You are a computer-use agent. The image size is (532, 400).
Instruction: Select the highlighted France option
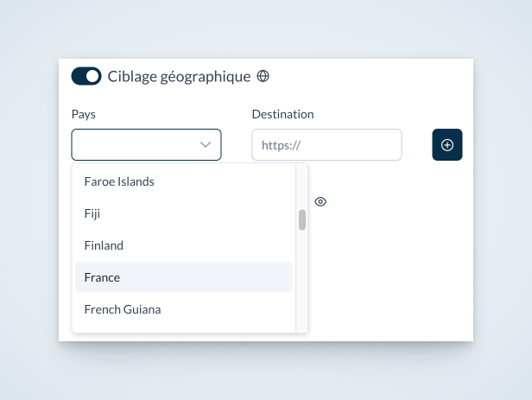point(184,277)
